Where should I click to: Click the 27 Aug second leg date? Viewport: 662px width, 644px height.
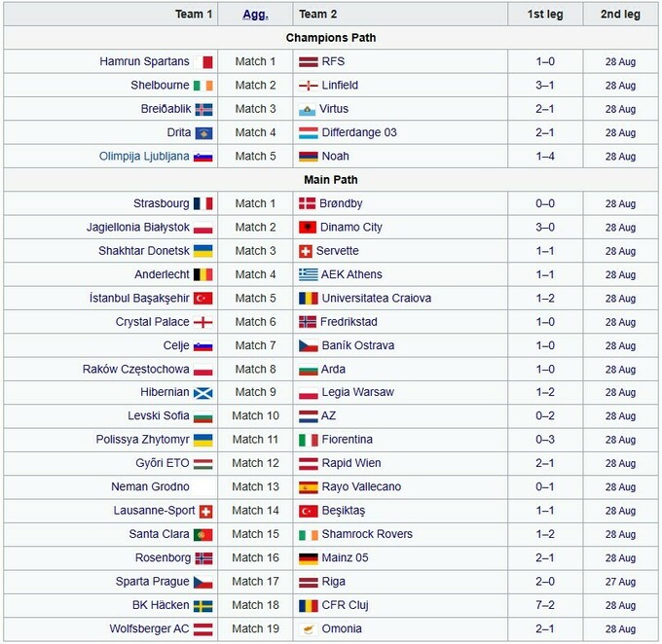pyautogui.click(x=621, y=582)
